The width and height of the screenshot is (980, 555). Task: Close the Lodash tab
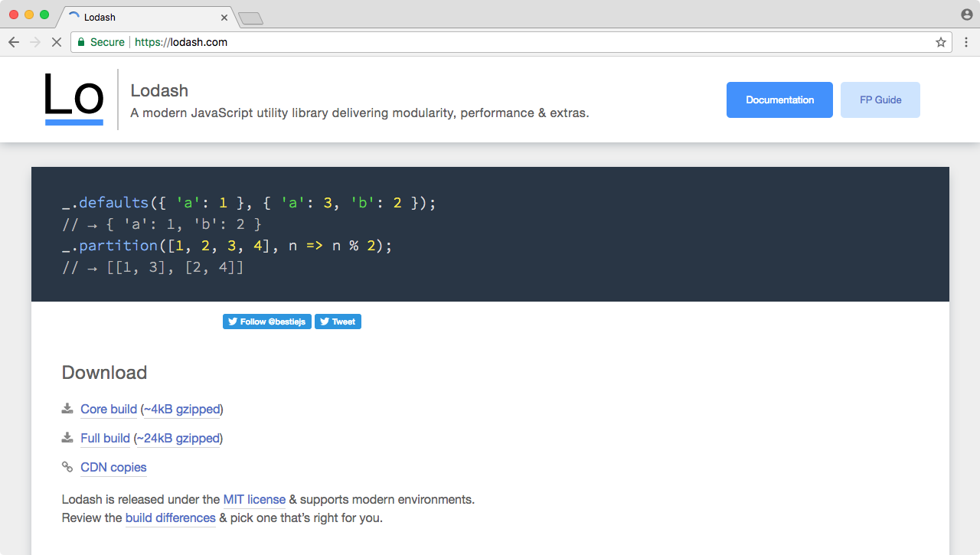[224, 17]
